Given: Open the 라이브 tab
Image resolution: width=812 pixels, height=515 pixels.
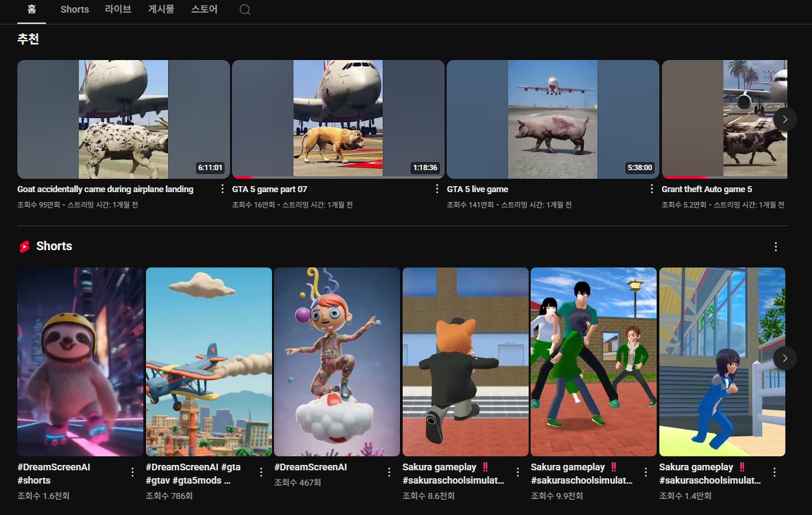Looking at the screenshot, I should pyautogui.click(x=118, y=9).
